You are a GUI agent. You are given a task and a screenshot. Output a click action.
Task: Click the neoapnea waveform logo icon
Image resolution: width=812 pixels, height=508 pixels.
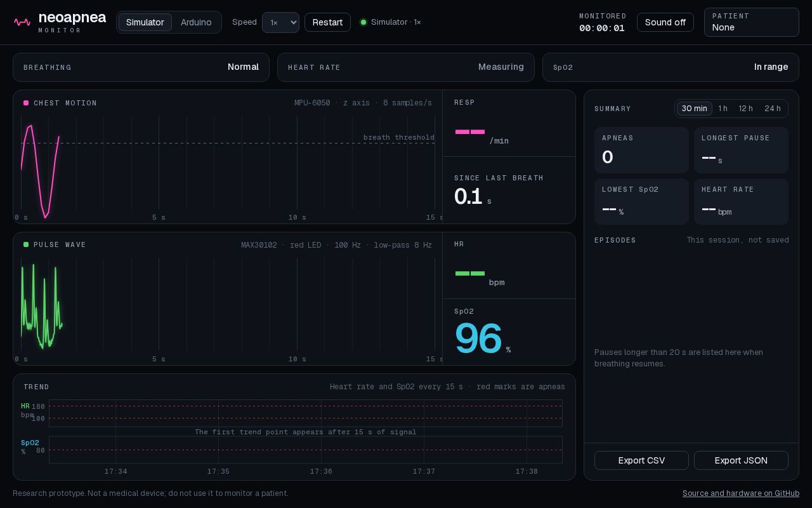pos(22,22)
